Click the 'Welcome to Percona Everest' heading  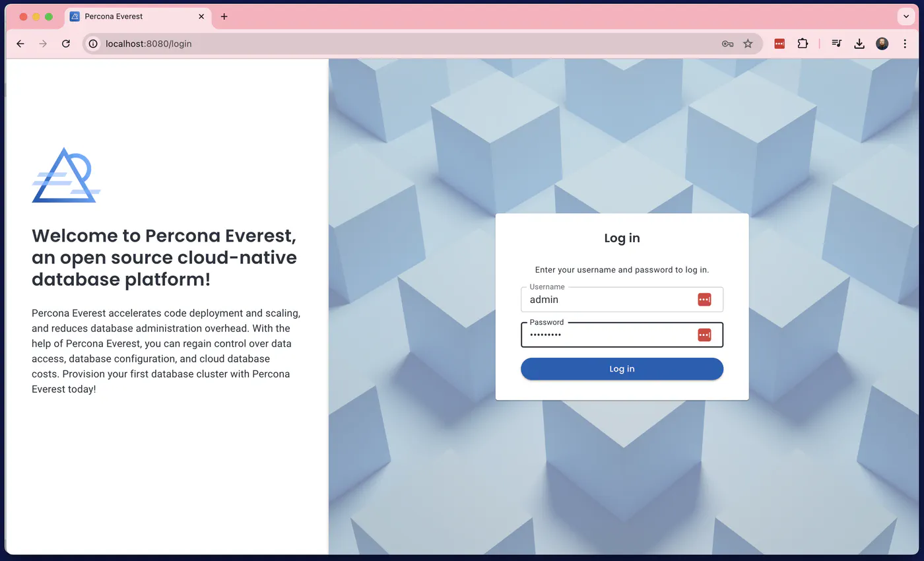tap(164, 257)
